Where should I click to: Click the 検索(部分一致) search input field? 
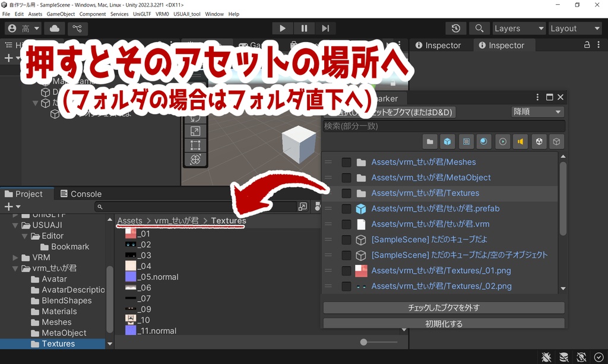point(442,126)
